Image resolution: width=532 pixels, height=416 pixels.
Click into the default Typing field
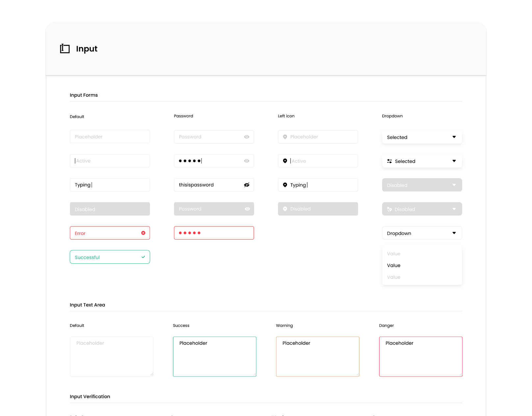110,185
